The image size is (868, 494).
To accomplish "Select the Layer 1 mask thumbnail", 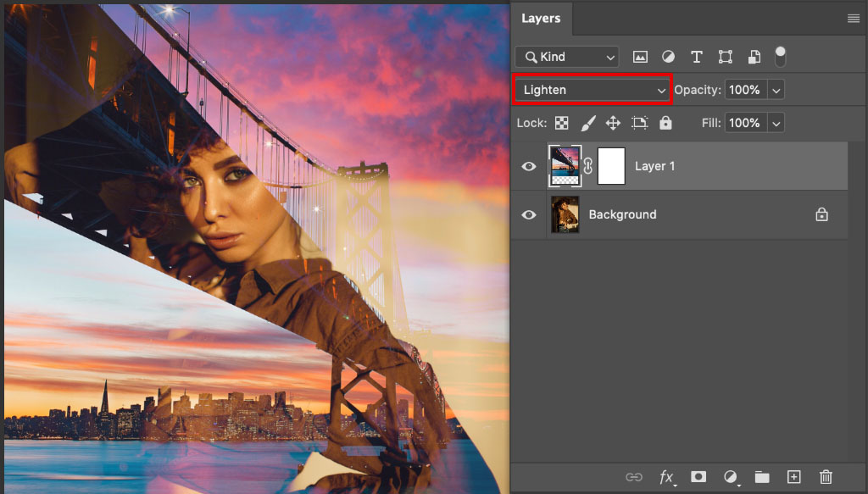I will click(611, 166).
